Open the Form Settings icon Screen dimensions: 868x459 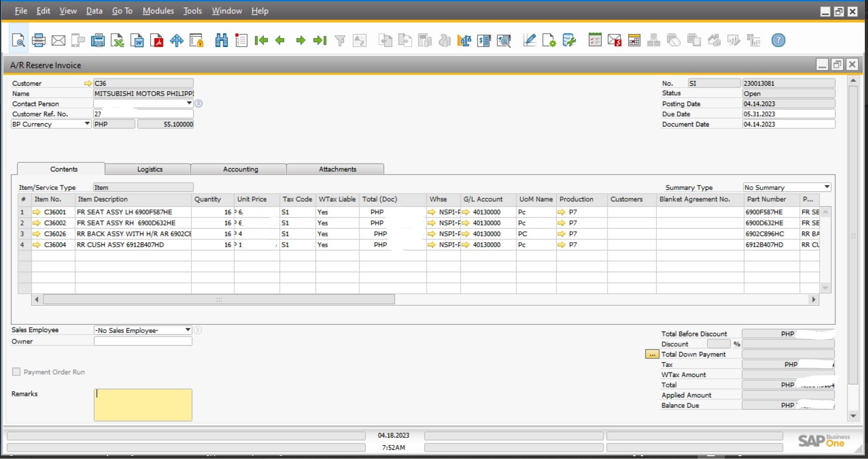tap(549, 41)
